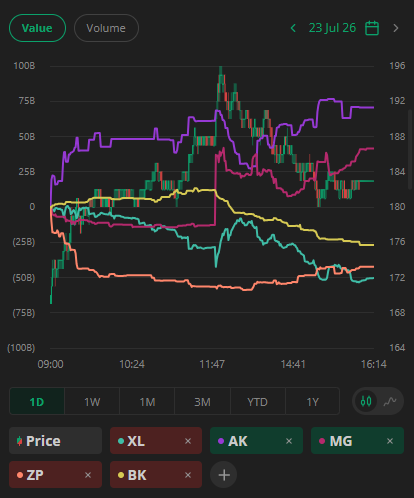This screenshot has width=414, height=498.
Task: Click the (100B) left axis label
Action: 21,348
